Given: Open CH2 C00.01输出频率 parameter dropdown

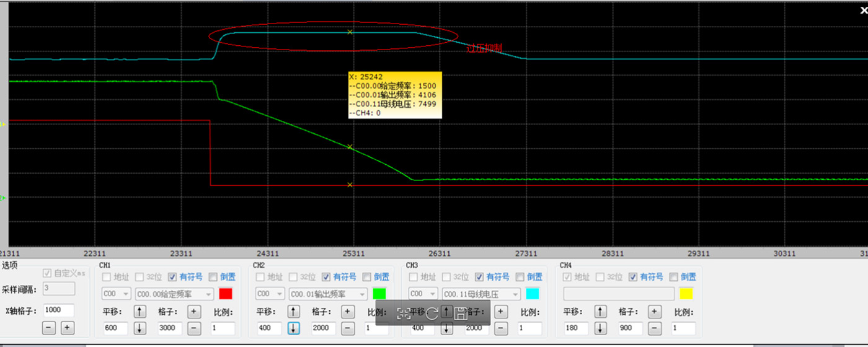Looking at the screenshot, I should coord(329,294).
